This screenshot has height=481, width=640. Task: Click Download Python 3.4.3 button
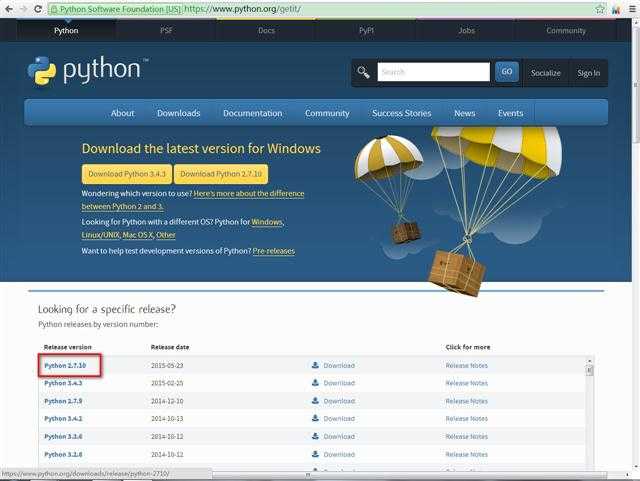[127, 174]
